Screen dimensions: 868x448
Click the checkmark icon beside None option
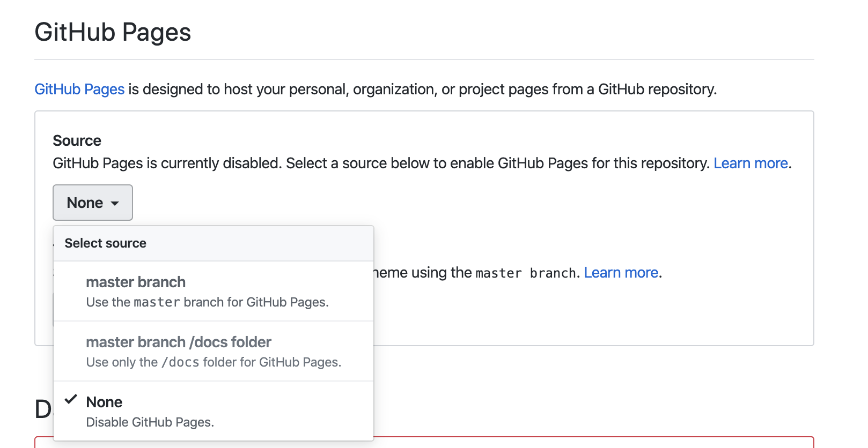point(71,400)
